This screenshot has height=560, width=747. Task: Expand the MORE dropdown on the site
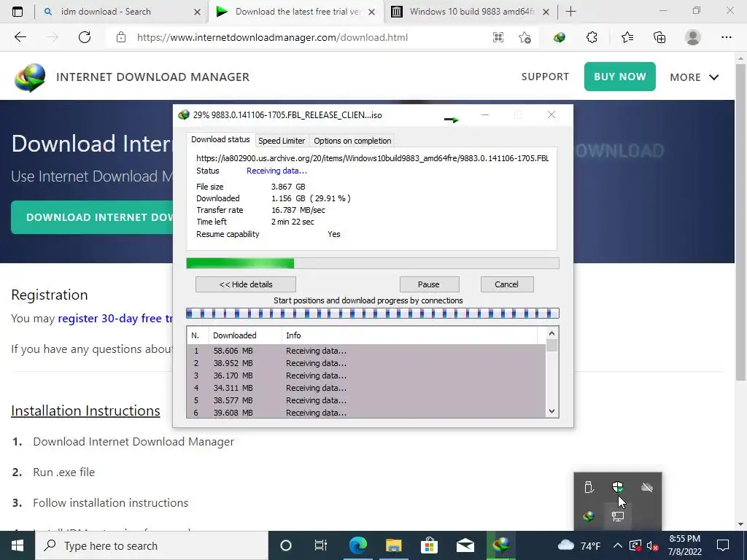[x=694, y=77]
